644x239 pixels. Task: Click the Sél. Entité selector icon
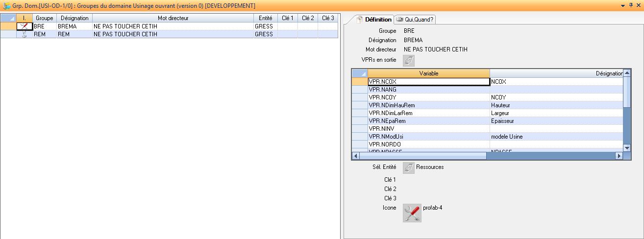[409, 167]
